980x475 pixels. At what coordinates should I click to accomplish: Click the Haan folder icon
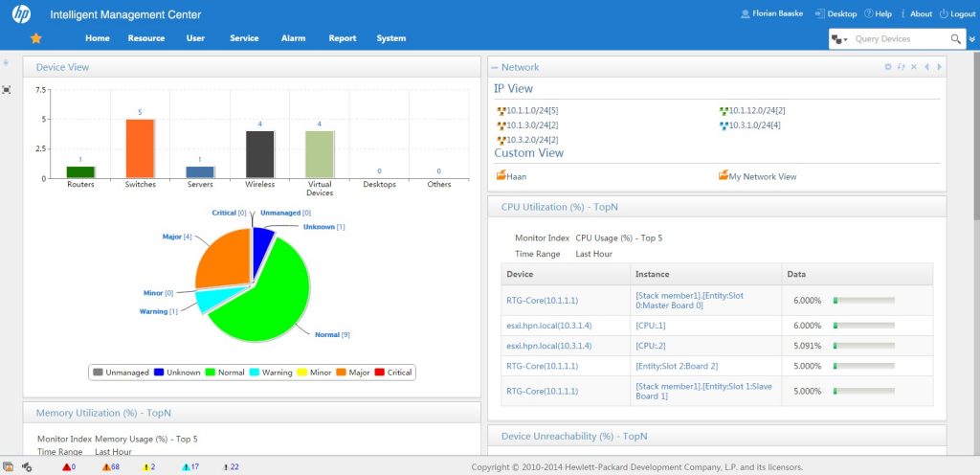click(x=501, y=175)
